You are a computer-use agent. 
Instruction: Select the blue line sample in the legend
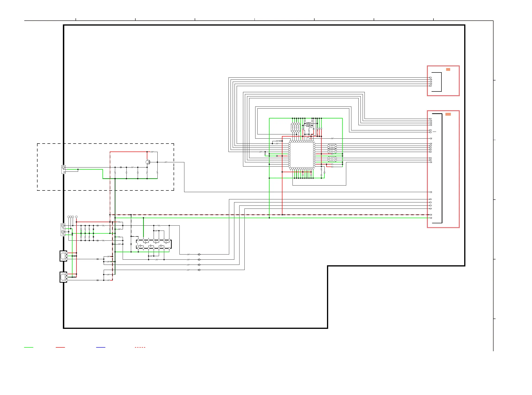[101, 347]
